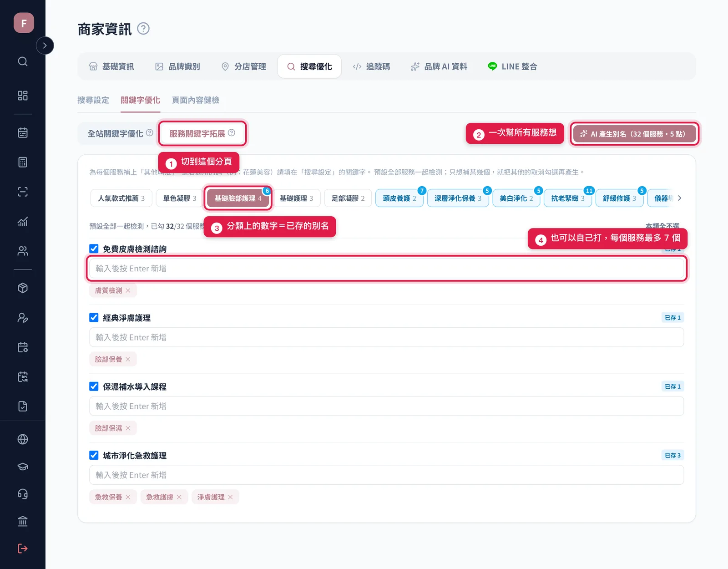
Task: Open the LINE 整合 tab
Action: [x=512, y=66]
